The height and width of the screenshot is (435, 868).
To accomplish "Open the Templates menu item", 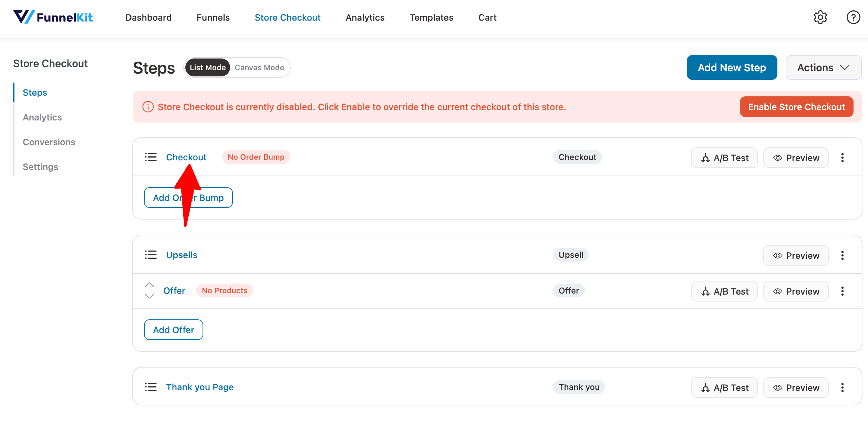I will point(432,18).
